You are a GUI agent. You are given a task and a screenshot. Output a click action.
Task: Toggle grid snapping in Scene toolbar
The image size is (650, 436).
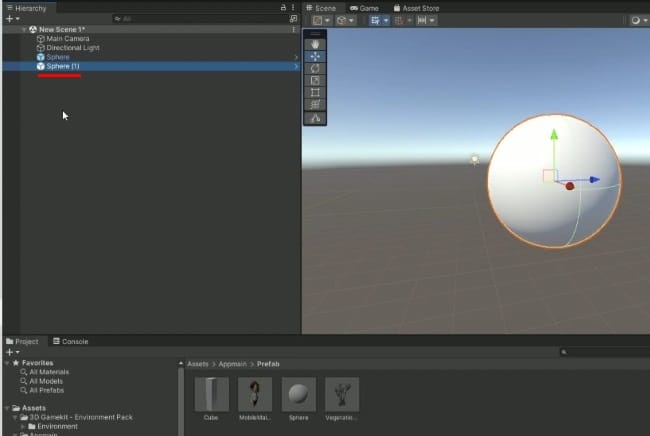click(x=375, y=20)
